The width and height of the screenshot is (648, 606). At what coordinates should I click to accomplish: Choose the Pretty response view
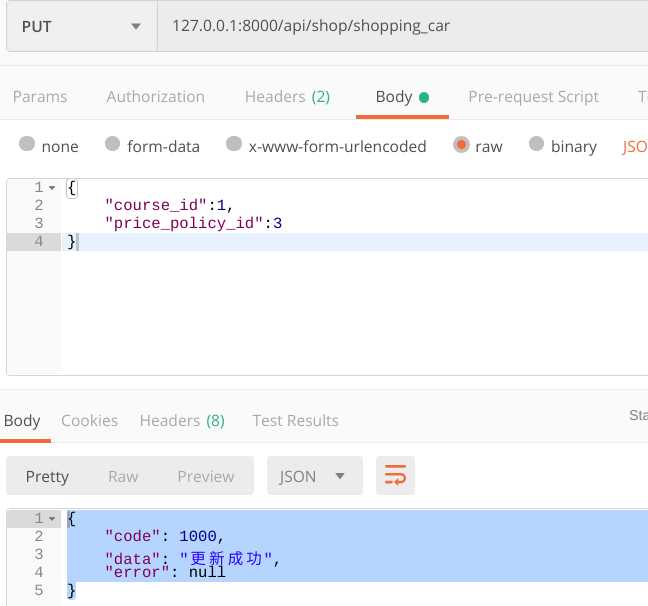[x=47, y=476]
